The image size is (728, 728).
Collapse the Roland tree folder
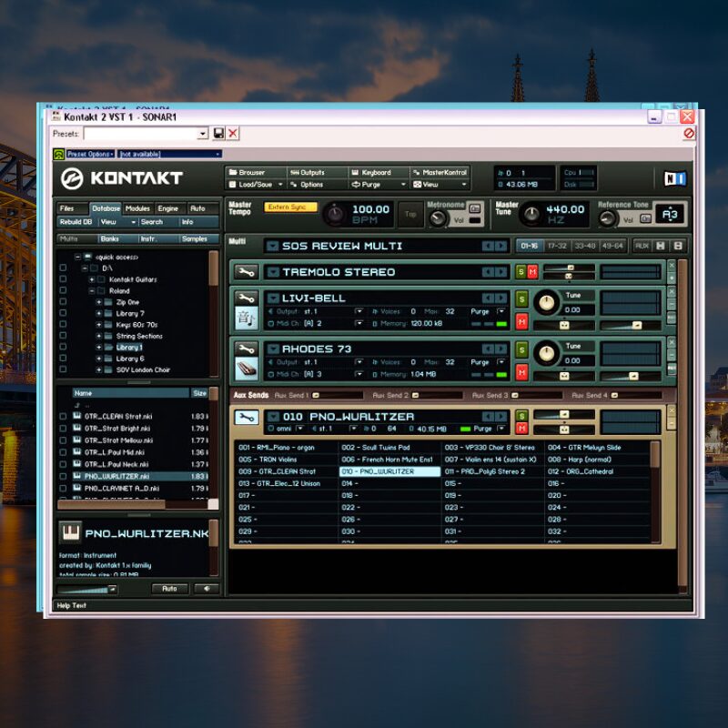coord(92,290)
